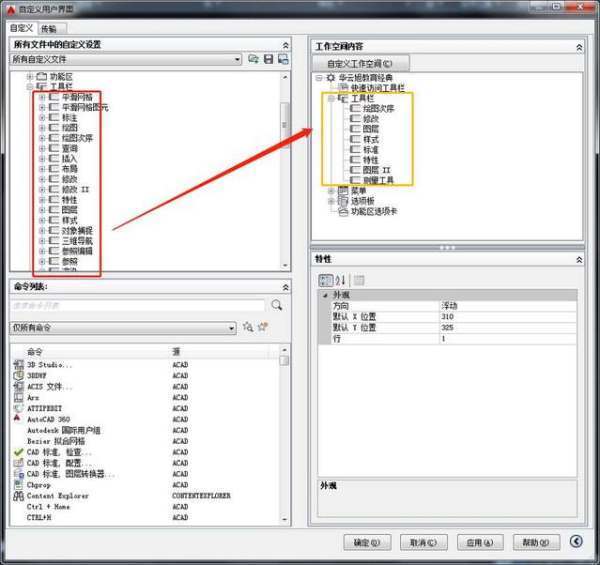600x565 pixels.
Task: Click the AutoCAD 360 red logo icon
Action: click(x=18, y=419)
